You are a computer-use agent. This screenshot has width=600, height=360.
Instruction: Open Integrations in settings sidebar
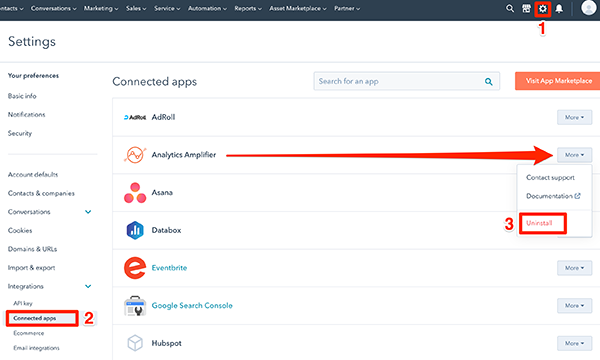26,286
